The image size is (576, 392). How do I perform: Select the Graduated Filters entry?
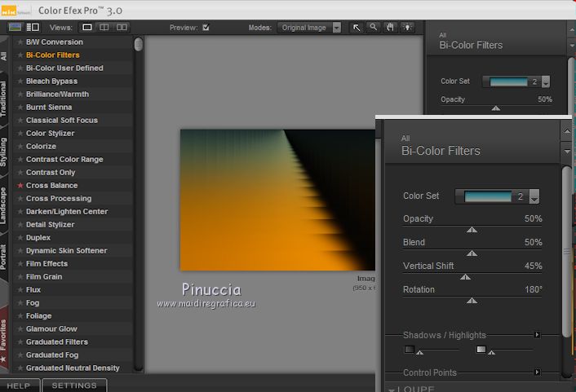click(x=57, y=342)
